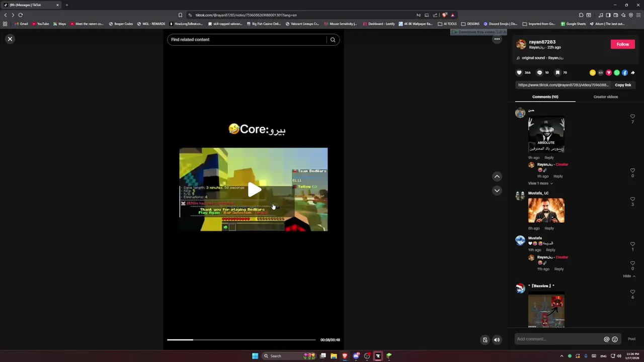The image size is (644, 362).
Task: Open browser extensions puzzle icon
Action: pyautogui.click(x=581, y=15)
